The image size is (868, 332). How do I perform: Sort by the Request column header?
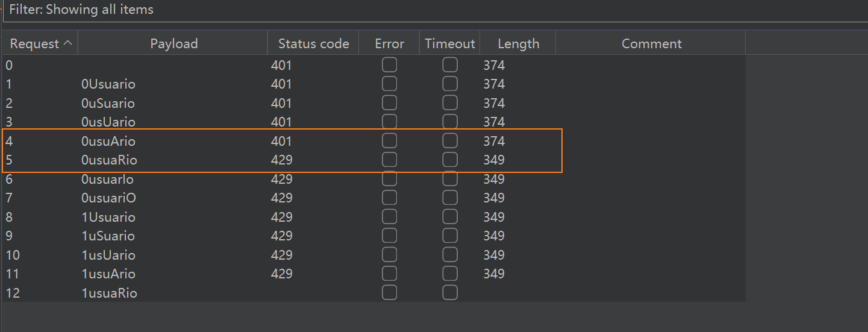pos(34,44)
